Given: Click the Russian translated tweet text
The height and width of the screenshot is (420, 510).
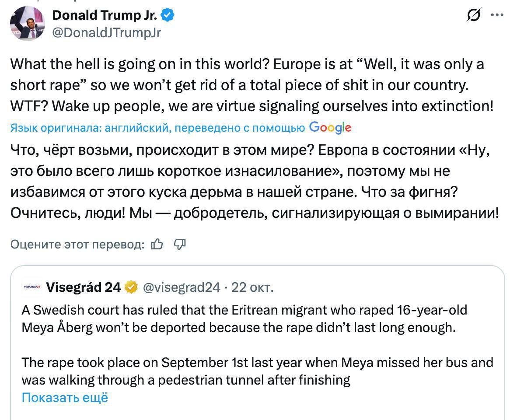Looking at the screenshot, I should (x=254, y=182).
